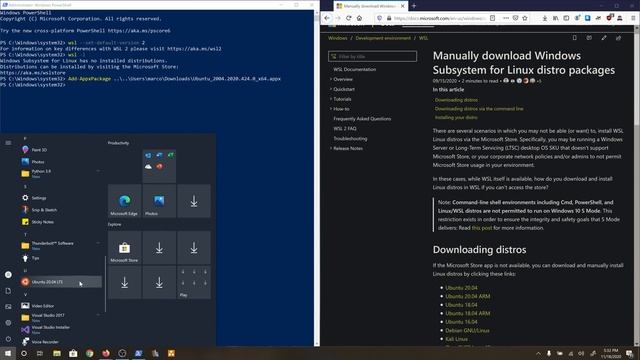Open the Play tile group
The width and height of the screenshot is (640, 360).
194,282
